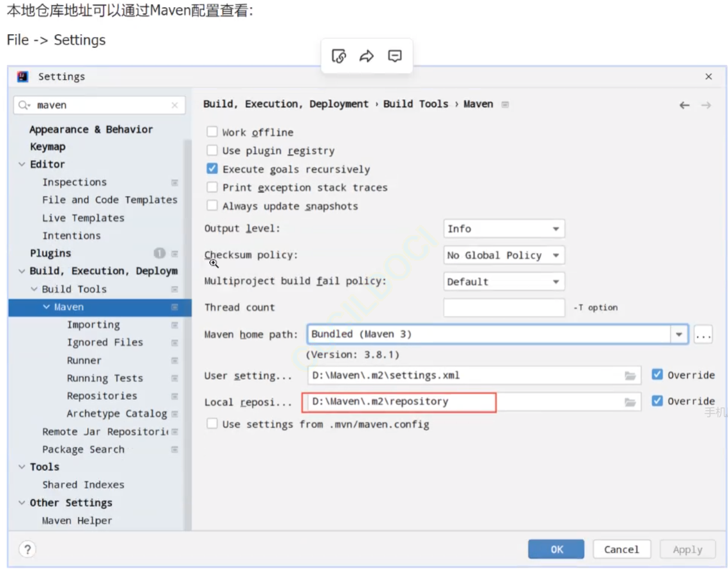This screenshot has height=574, width=728.
Task: Click the project icon beside Repositories row
Action: pyautogui.click(x=174, y=396)
